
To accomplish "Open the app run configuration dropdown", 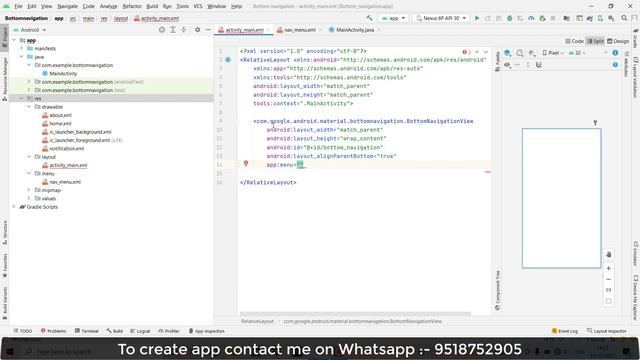I will [393, 18].
